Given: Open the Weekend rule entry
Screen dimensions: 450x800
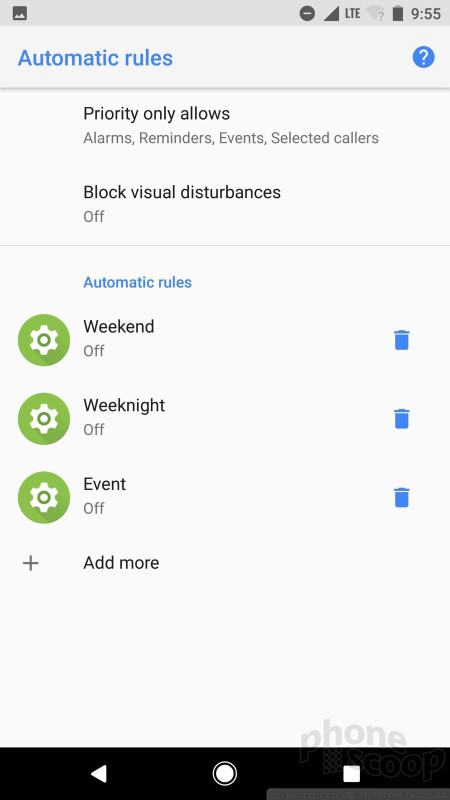Looking at the screenshot, I should pos(225,340).
